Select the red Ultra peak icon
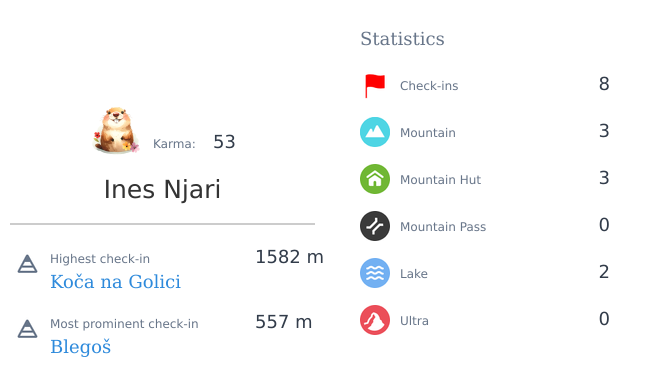This screenshot has height=385, width=650. (x=375, y=320)
